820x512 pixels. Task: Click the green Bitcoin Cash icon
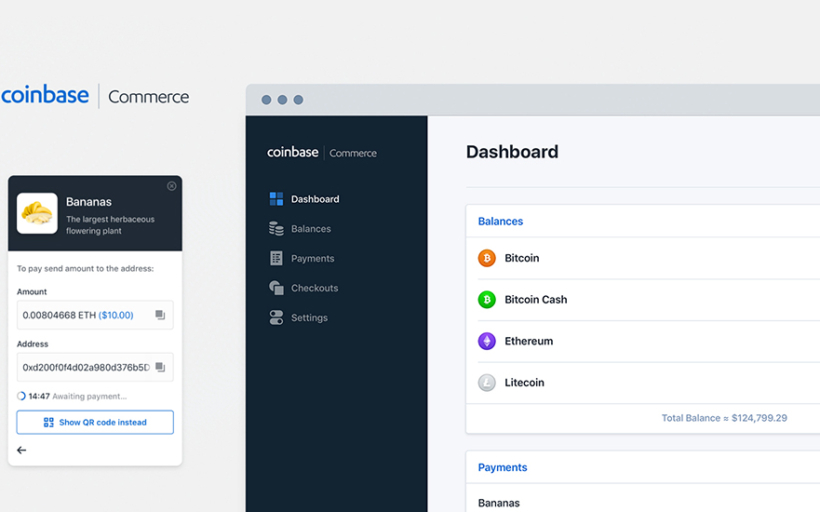click(487, 299)
